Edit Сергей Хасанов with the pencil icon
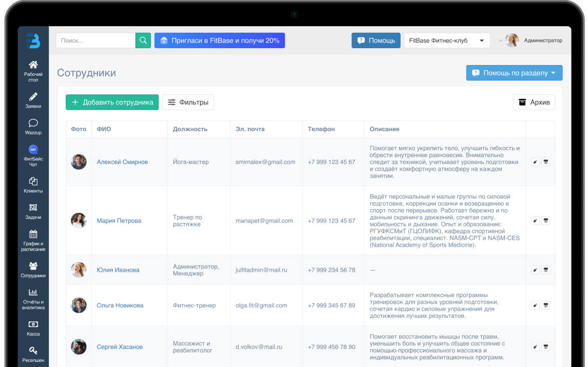 click(x=535, y=347)
